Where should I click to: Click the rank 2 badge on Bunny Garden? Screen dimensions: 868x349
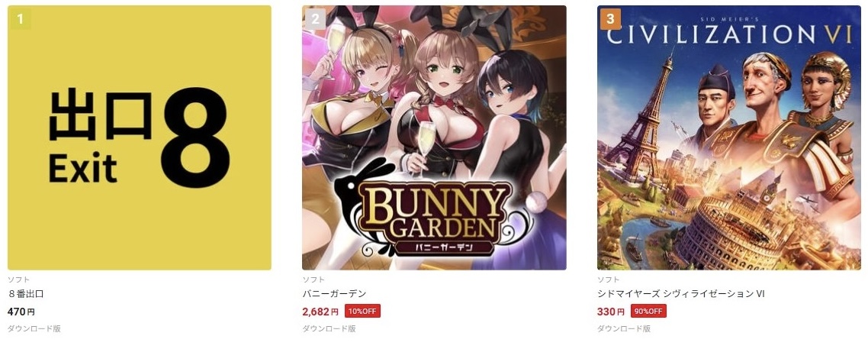315,19
